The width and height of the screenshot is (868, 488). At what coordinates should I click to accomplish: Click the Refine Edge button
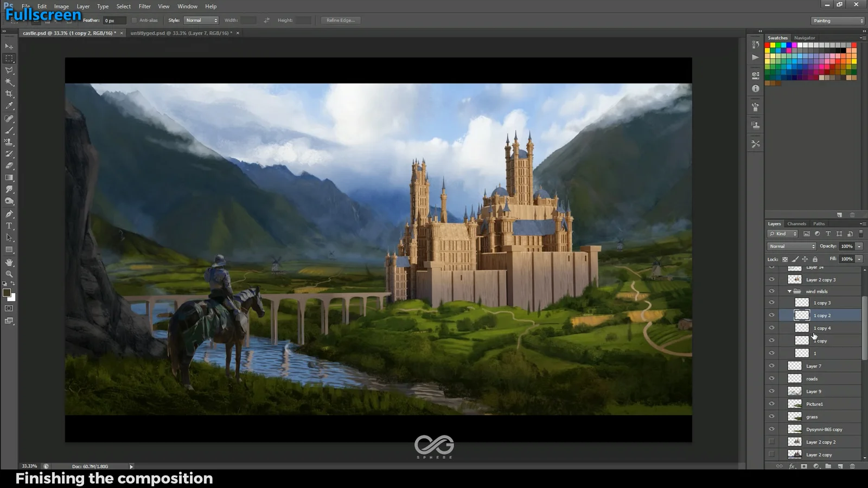[x=340, y=20]
